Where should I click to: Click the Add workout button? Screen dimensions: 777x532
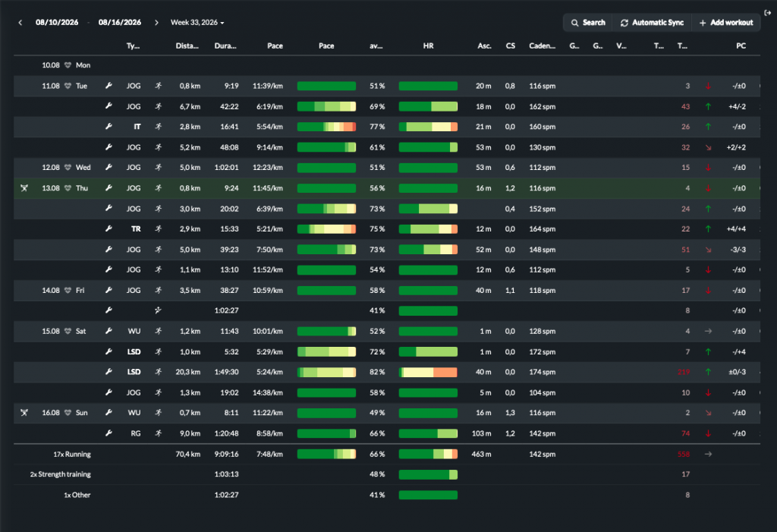pos(726,22)
